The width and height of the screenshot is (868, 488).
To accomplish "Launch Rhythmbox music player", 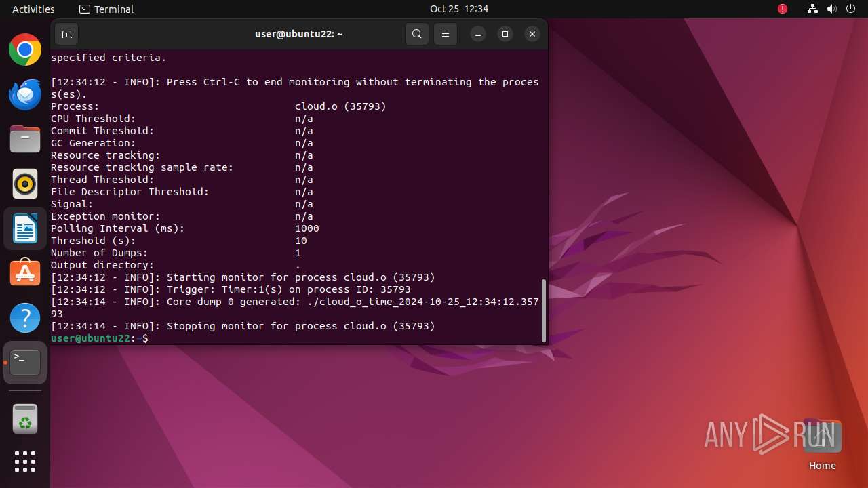I will pyautogui.click(x=25, y=184).
